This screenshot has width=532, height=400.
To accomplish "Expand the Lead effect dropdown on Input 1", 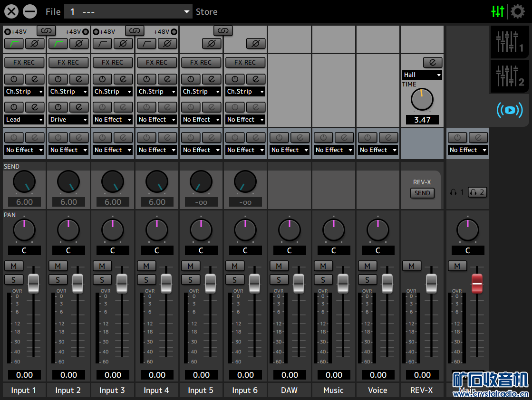I will [24, 120].
